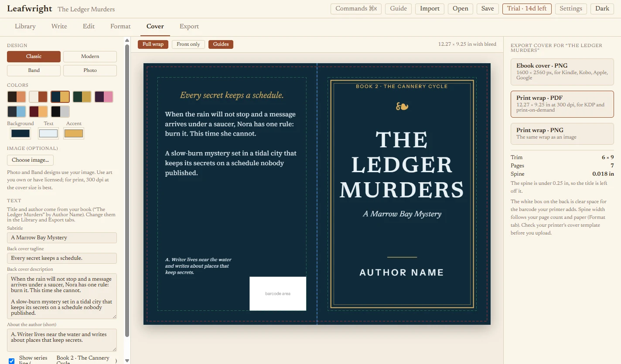Open Settings

pyautogui.click(x=571, y=9)
